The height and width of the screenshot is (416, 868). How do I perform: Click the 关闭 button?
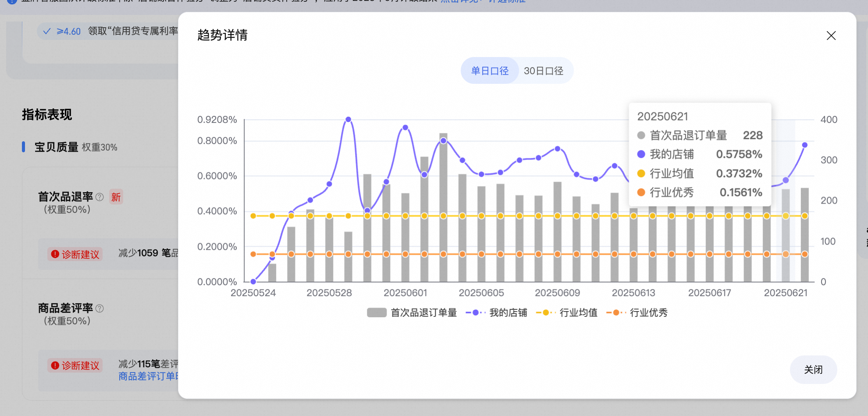click(813, 369)
